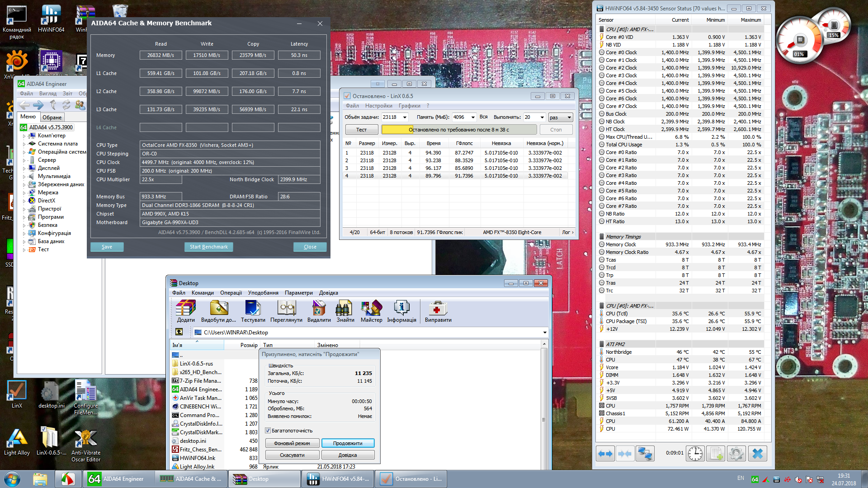Select the Fritz_Chess_Ben... file in list

200,450
